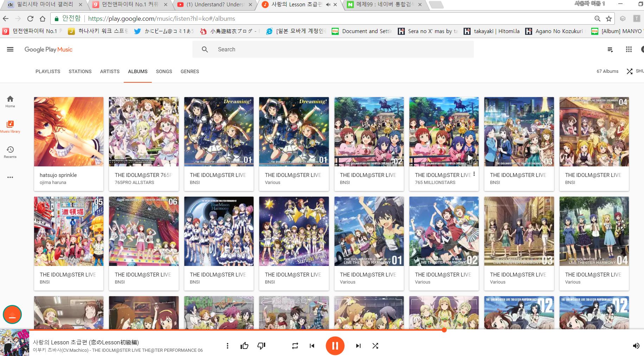644x356 pixels.
Task: Open the hatsujo sprinkle album cover
Action: [69, 132]
